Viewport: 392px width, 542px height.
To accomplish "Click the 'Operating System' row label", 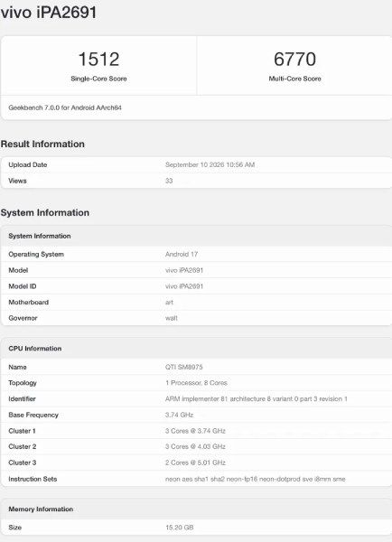I will 36,255.
